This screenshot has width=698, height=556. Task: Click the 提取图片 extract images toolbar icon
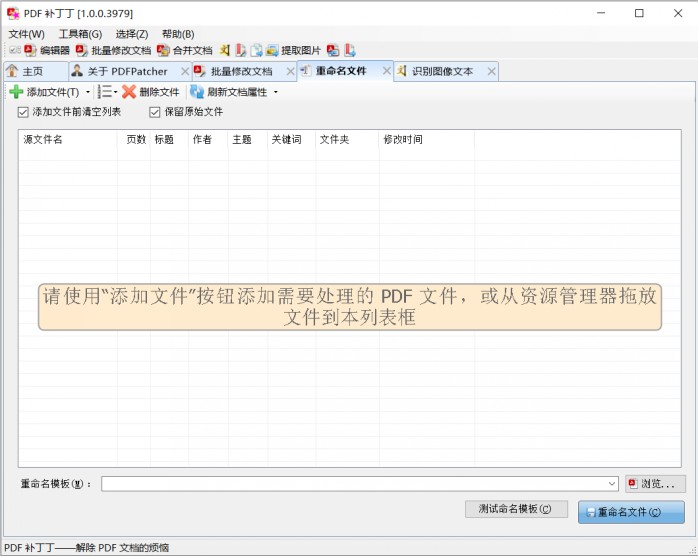pos(272,50)
